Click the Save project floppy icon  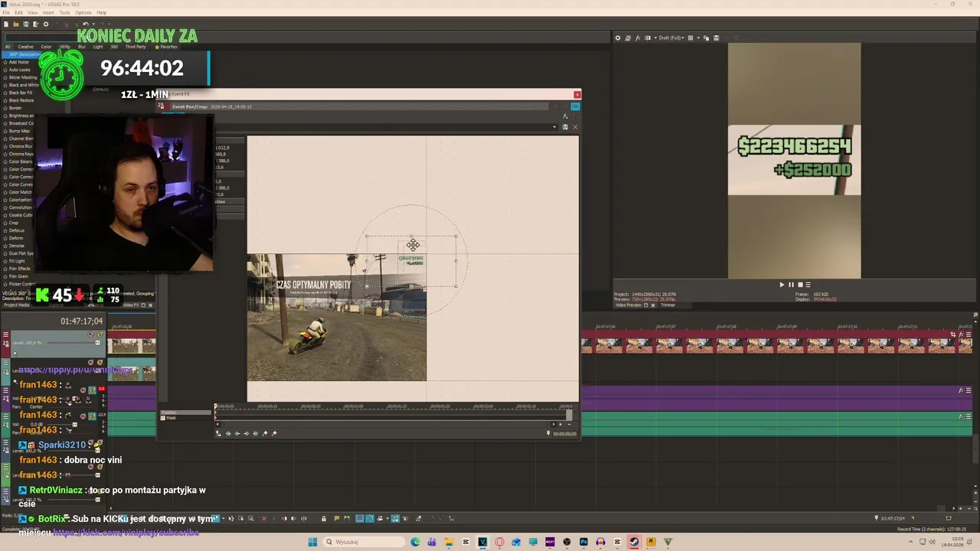(x=26, y=24)
